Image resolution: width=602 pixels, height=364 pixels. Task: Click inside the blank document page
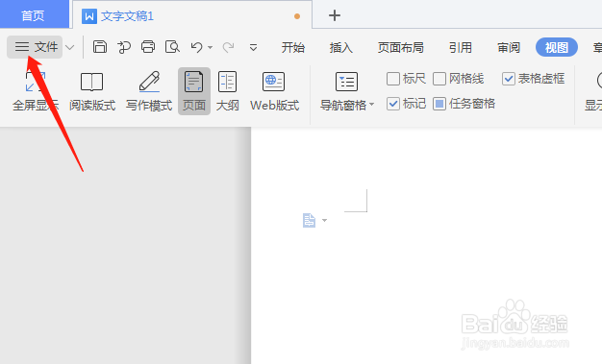426,246
